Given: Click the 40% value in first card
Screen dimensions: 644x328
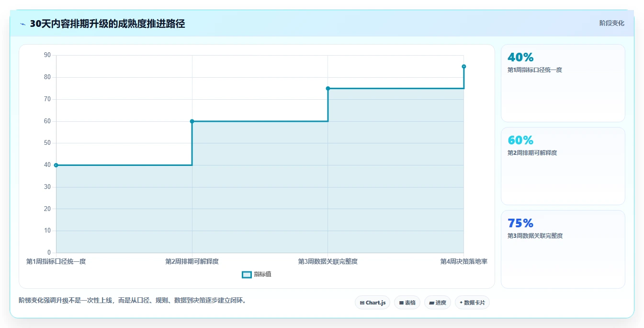Looking at the screenshot, I should (x=520, y=57).
